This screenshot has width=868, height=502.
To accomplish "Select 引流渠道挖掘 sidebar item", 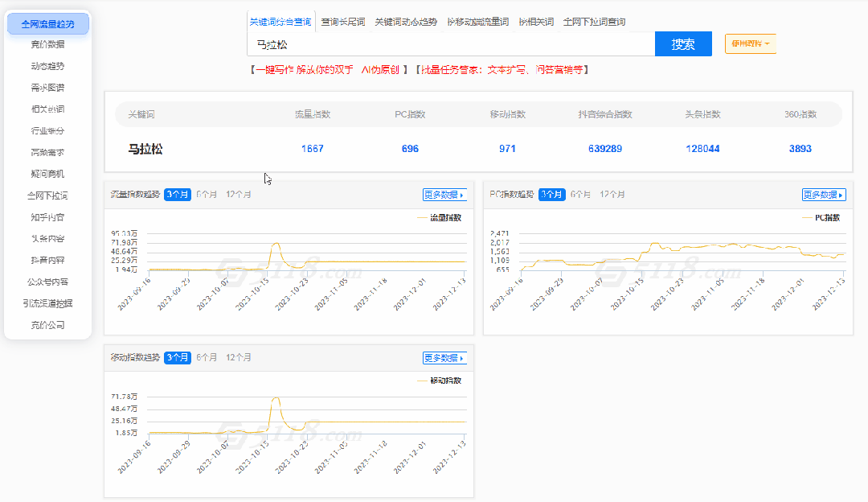I will pyautogui.click(x=47, y=303).
